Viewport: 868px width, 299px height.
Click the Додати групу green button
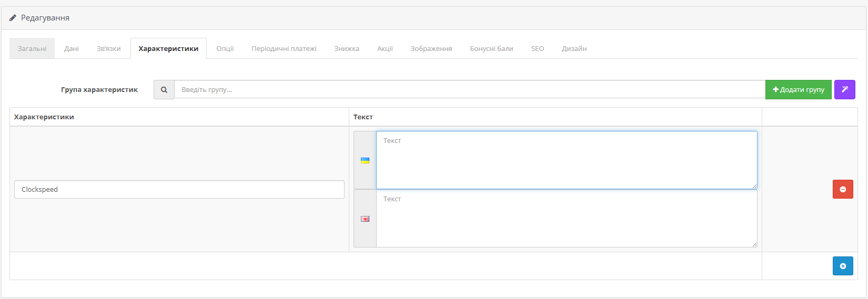(799, 89)
